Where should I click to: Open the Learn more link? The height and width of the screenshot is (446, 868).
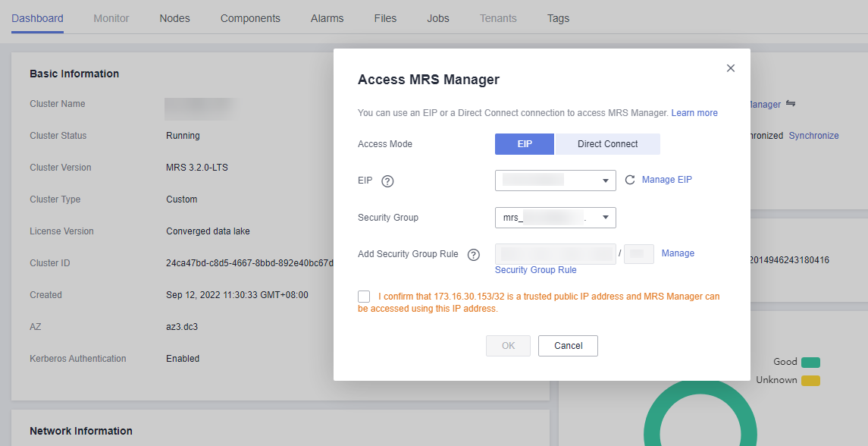[x=694, y=113]
